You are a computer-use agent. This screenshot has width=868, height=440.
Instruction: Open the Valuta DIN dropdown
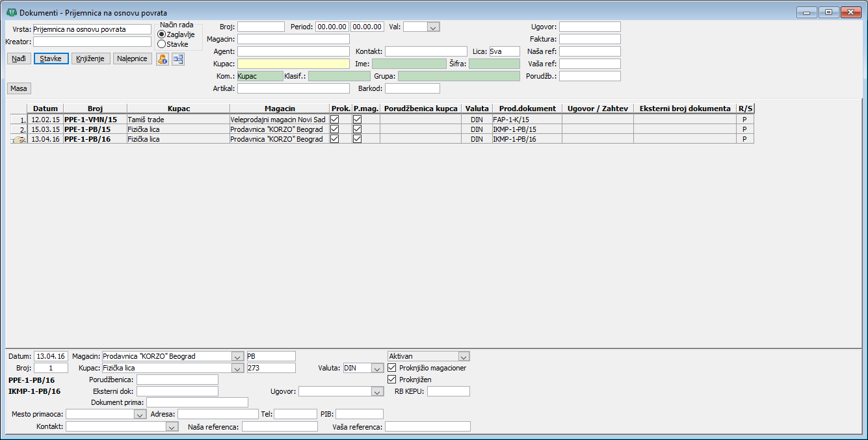[377, 368]
